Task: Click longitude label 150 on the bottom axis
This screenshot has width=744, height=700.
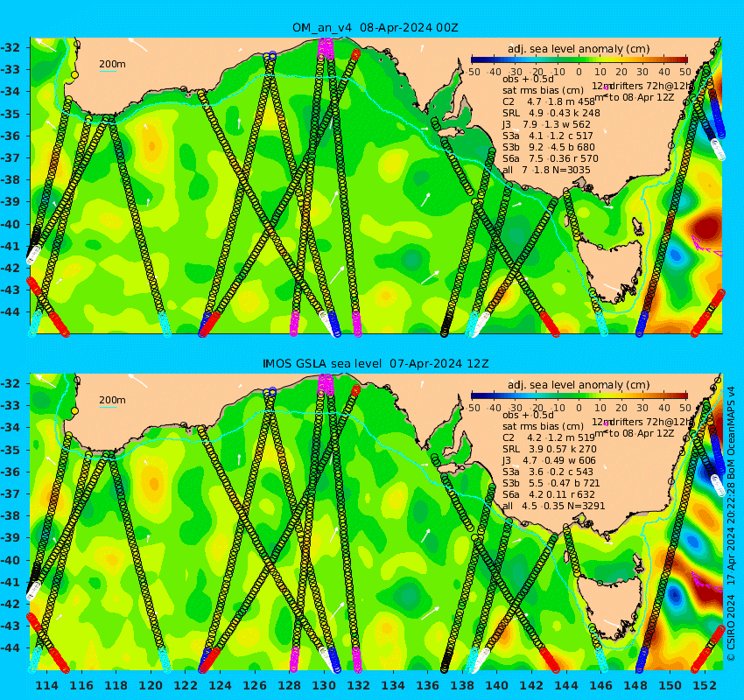Action: 670,686
